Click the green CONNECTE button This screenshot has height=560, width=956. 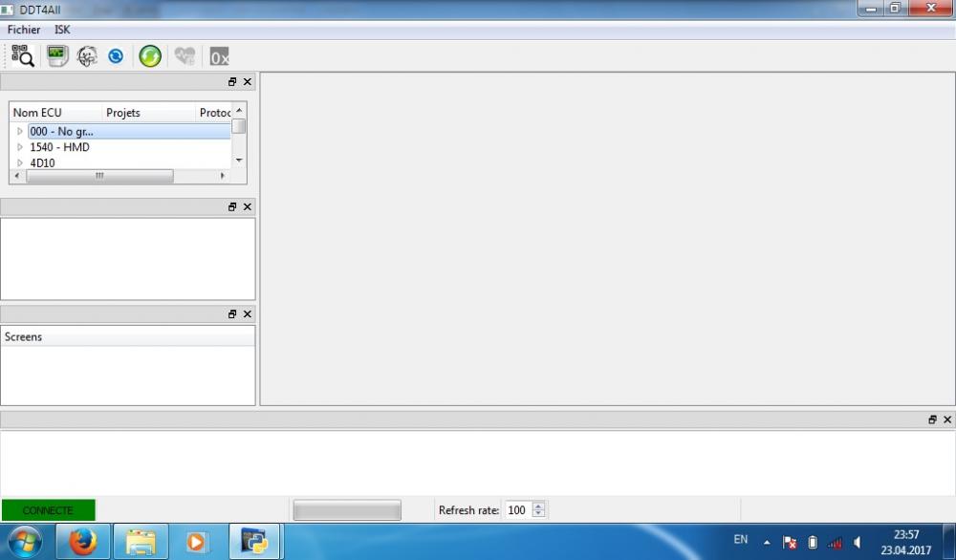(48, 510)
